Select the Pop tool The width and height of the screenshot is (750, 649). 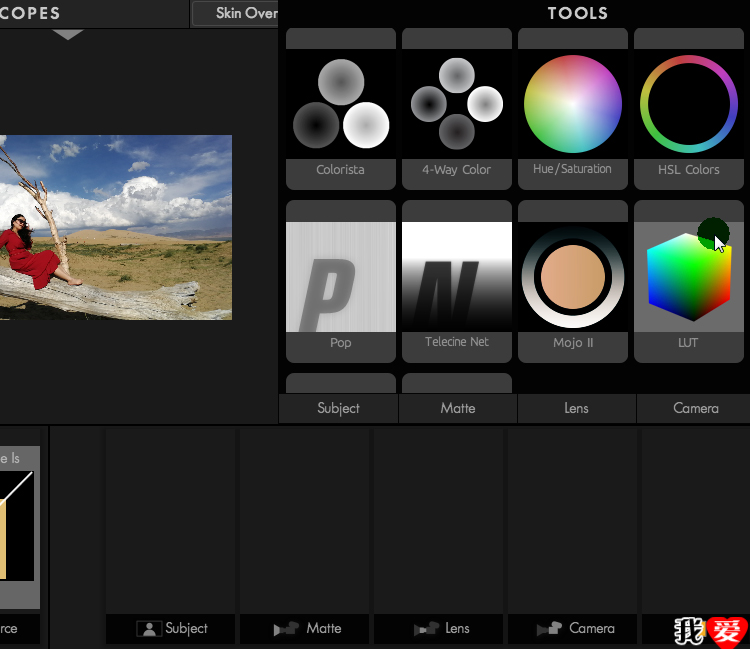(341, 281)
